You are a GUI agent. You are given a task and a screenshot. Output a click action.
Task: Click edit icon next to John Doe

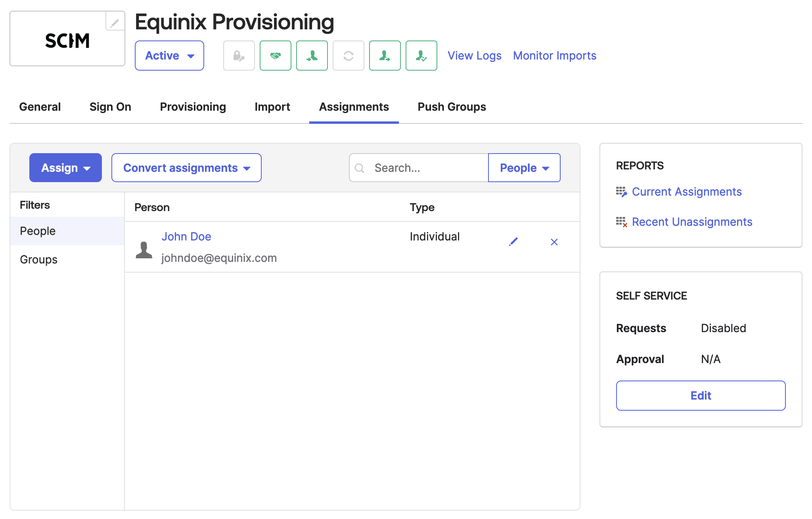click(513, 242)
